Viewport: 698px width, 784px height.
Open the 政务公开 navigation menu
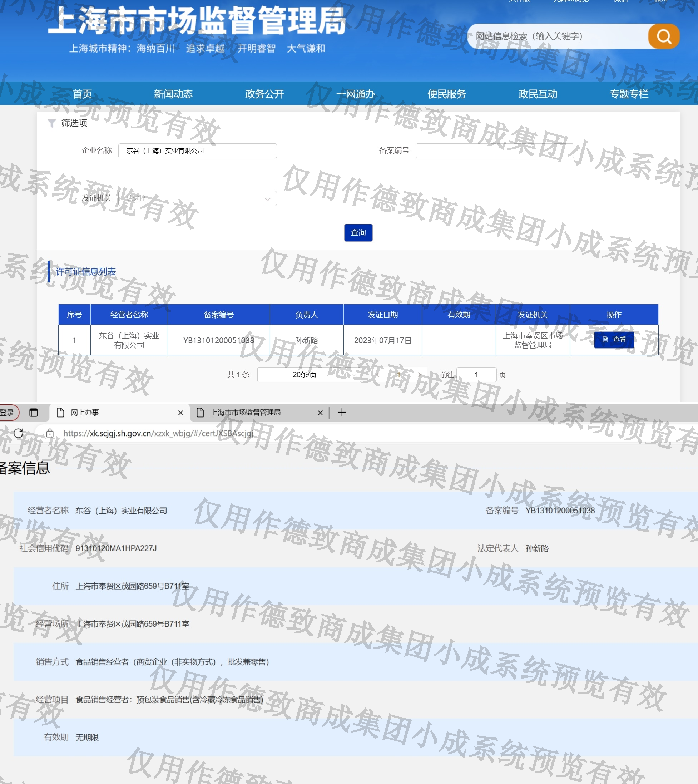[264, 94]
